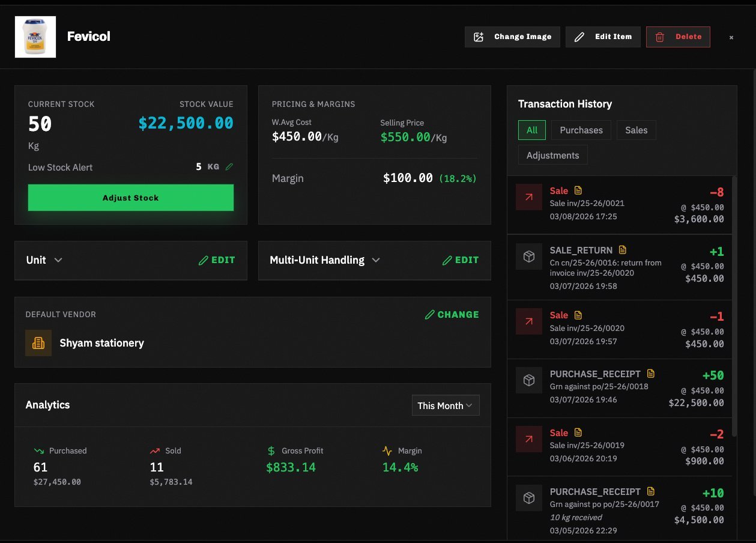Click CHANGE for default vendor

pyautogui.click(x=452, y=314)
